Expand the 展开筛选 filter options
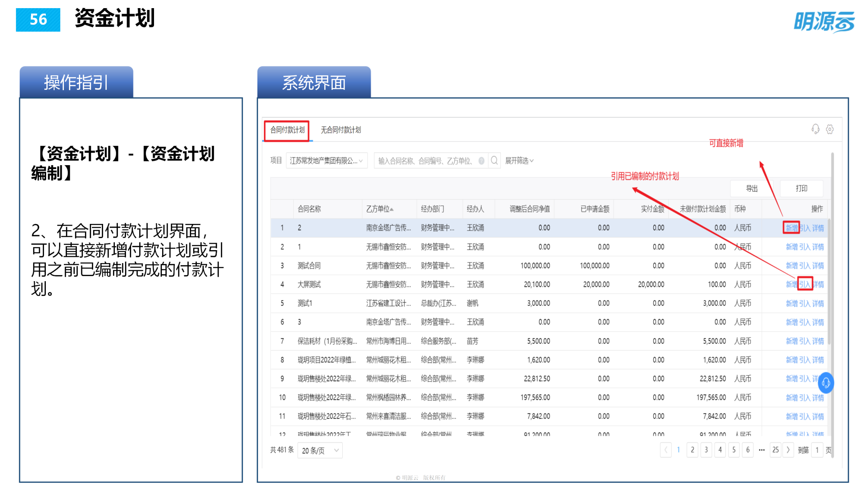This screenshot has height=487, width=868. [x=519, y=161]
